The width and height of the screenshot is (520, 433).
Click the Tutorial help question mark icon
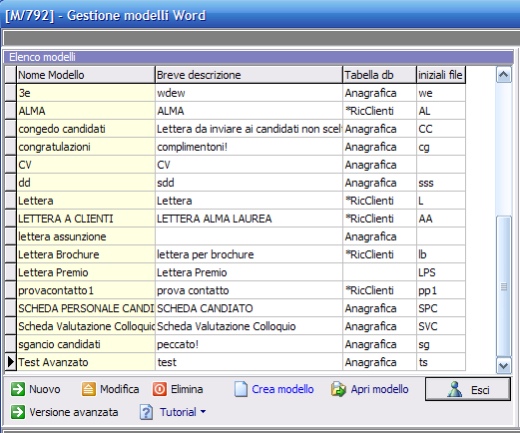pos(146,412)
